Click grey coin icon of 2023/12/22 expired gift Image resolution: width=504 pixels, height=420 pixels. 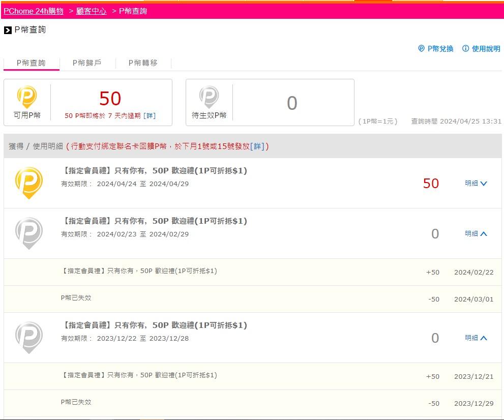(29, 338)
